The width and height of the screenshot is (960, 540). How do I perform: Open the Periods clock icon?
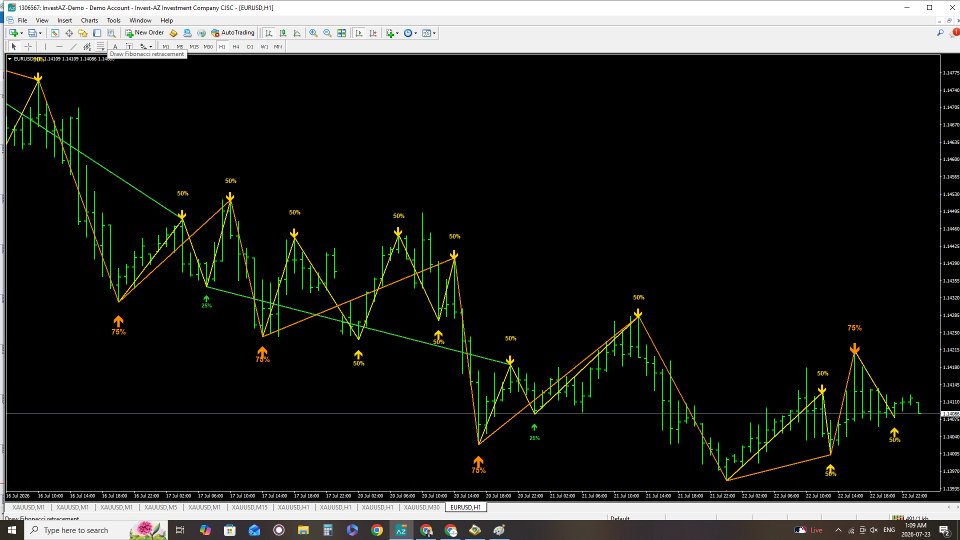(x=407, y=33)
